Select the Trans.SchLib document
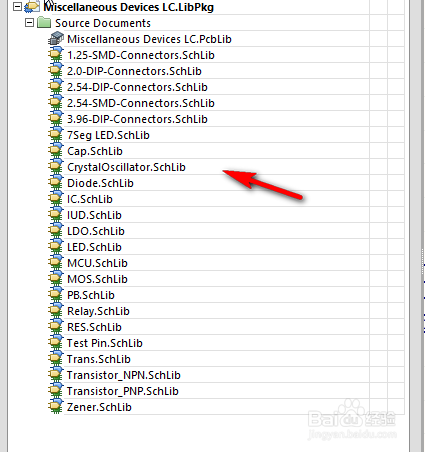 pyautogui.click(x=99, y=359)
